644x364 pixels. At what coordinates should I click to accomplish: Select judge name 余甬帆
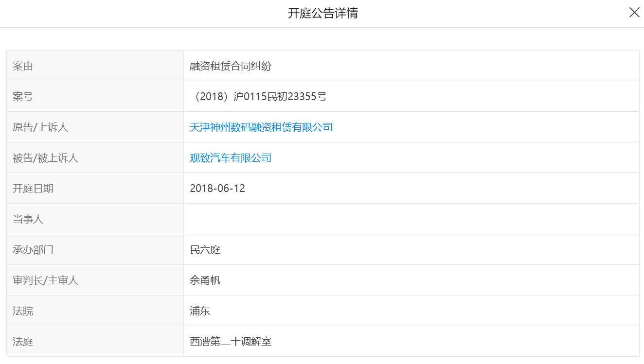pyautogui.click(x=205, y=280)
